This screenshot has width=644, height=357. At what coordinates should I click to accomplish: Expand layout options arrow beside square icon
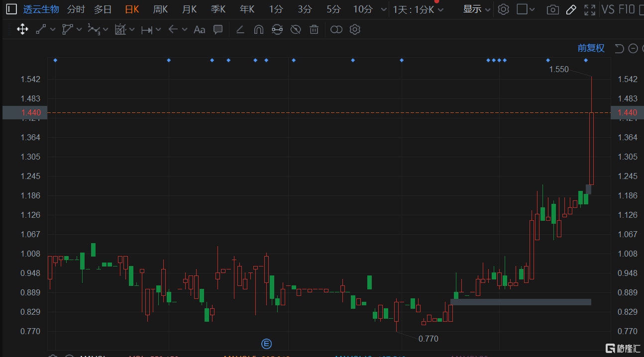pyautogui.click(x=533, y=9)
